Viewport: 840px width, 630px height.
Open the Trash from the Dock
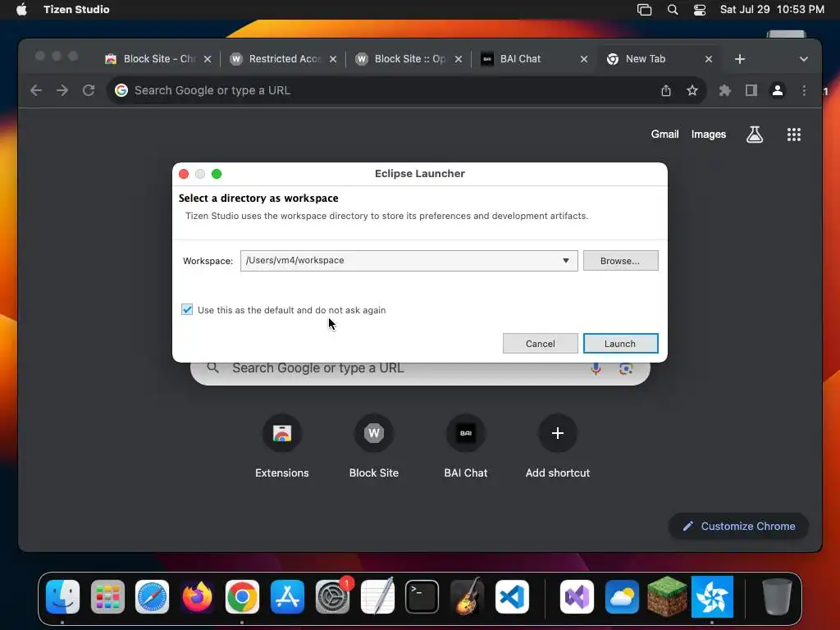point(777,596)
